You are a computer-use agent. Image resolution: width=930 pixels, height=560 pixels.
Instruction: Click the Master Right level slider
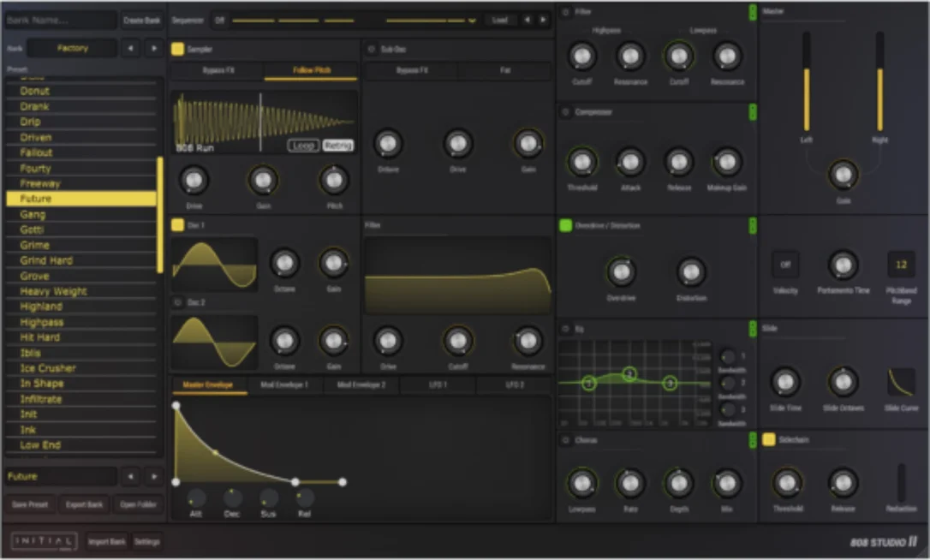tap(879, 82)
